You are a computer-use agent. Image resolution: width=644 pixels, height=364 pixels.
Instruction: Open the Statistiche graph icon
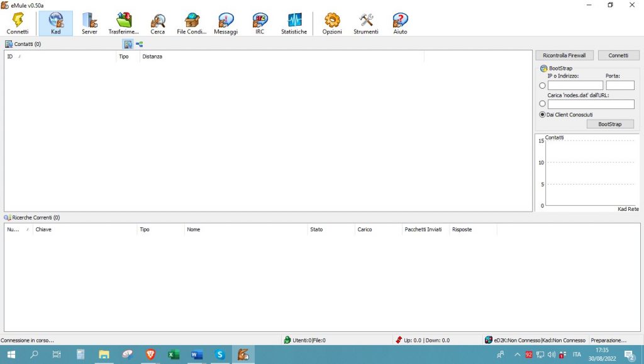294,20
